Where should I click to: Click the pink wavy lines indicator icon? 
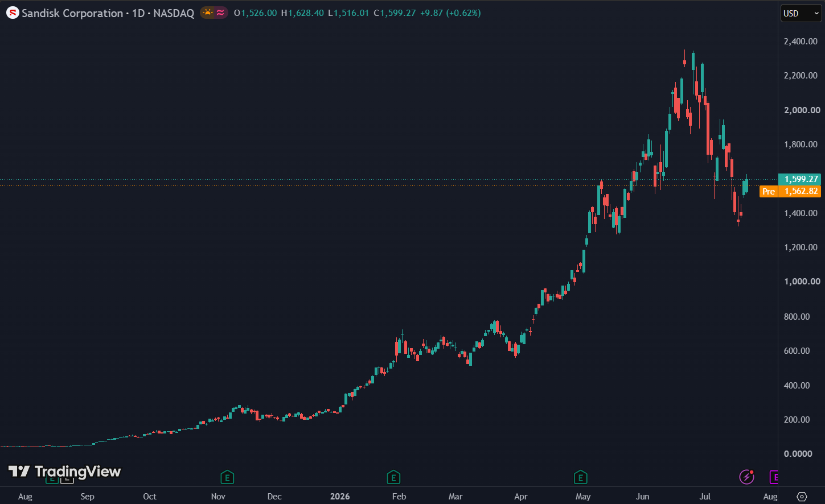click(220, 13)
